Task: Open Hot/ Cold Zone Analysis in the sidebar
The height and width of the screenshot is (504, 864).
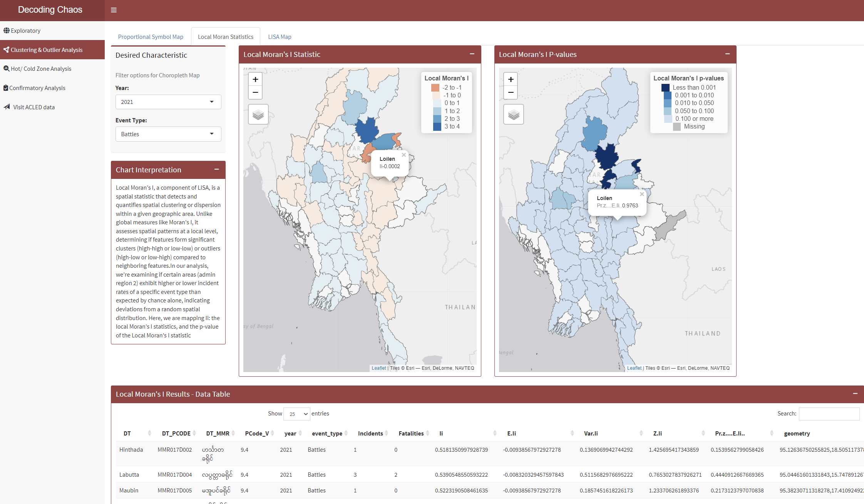Action: [x=41, y=69]
